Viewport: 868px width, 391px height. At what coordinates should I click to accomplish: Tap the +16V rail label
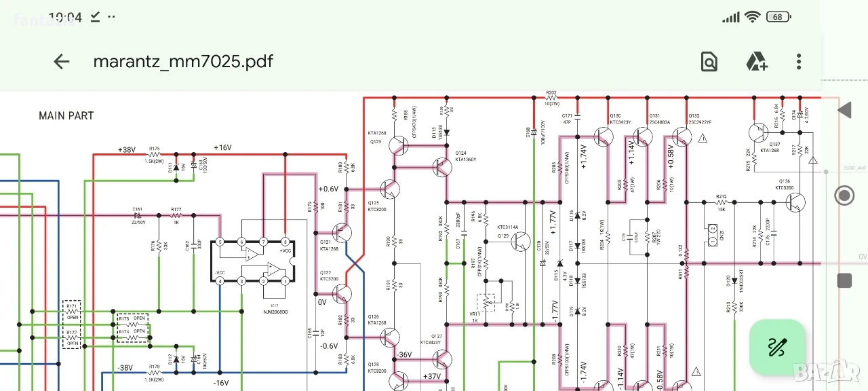(x=222, y=147)
